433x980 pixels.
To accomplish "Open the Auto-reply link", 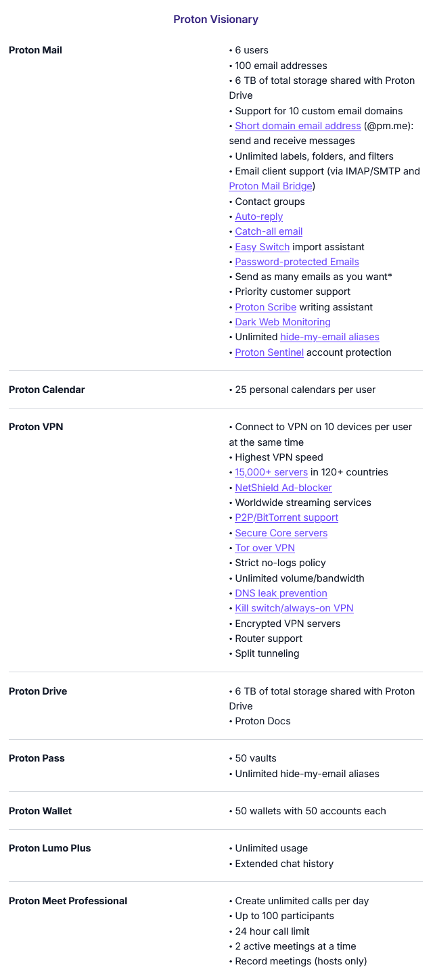I will click(x=258, y=216).
